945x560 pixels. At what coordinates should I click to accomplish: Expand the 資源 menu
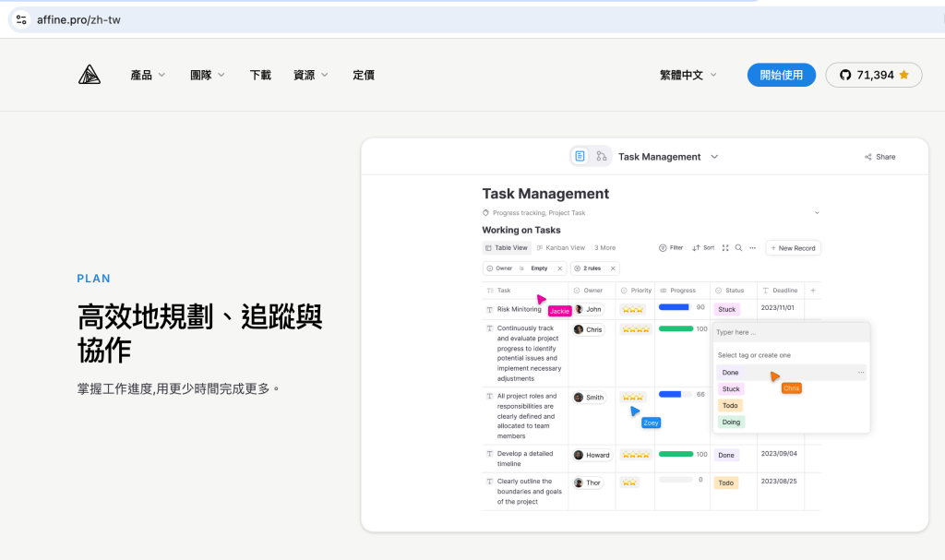point(310,75)
